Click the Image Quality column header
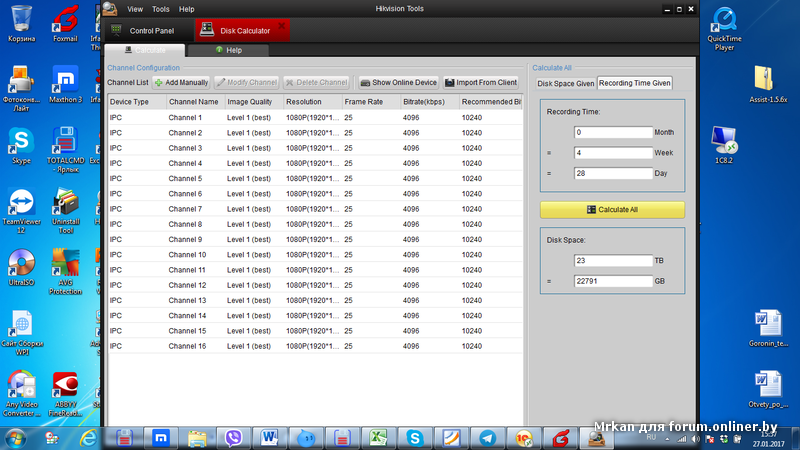Viewport: 800px width, 450px height. [x=251, y=102]
